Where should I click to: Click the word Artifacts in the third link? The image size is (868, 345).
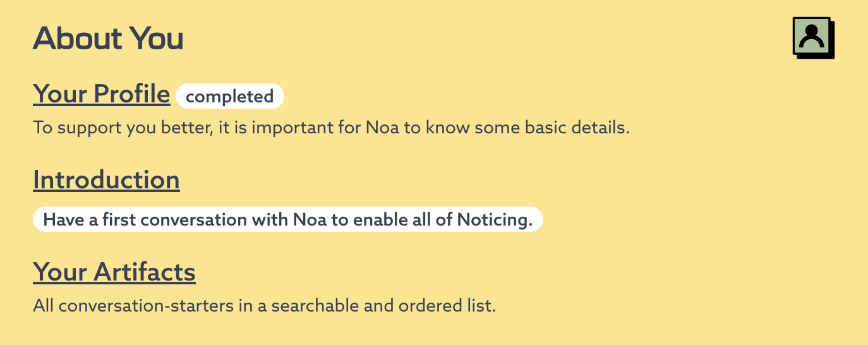[x=145, y=272]
